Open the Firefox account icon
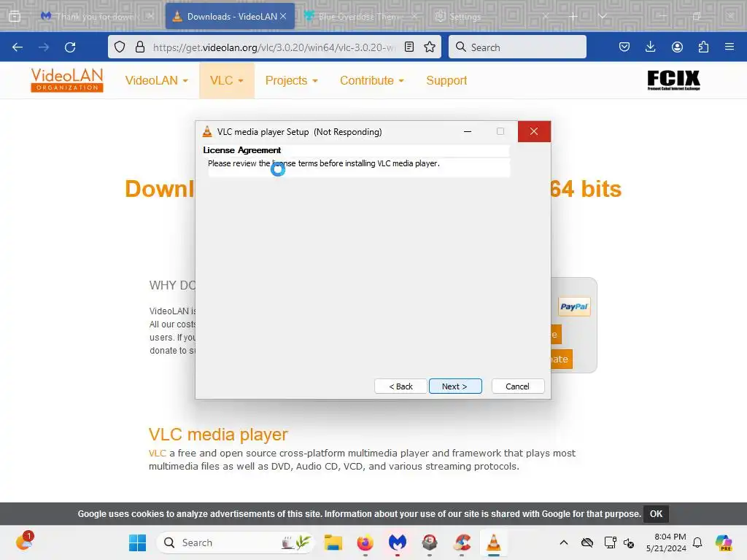Image resolution: width=747 pixels, height=560 pixels. (x=677, y=47)
